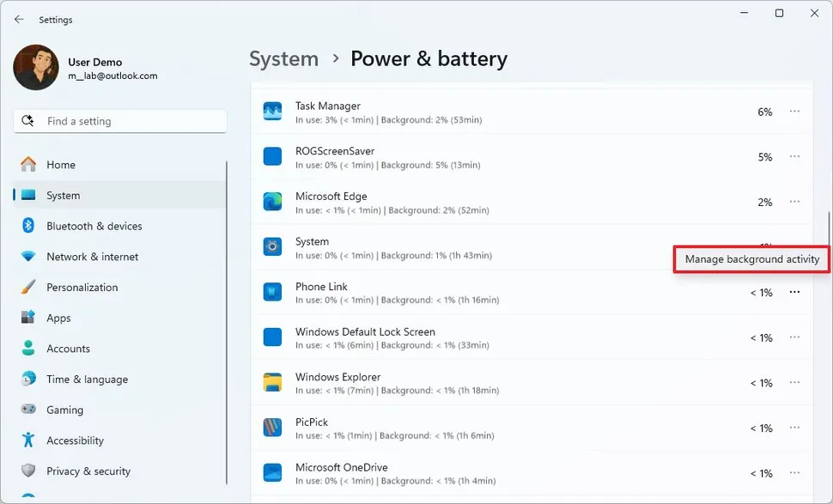The width and height of the screenshot is (833, 504).
Task: Open System via the breadcrumb link
Action: [x=283, y=58]
